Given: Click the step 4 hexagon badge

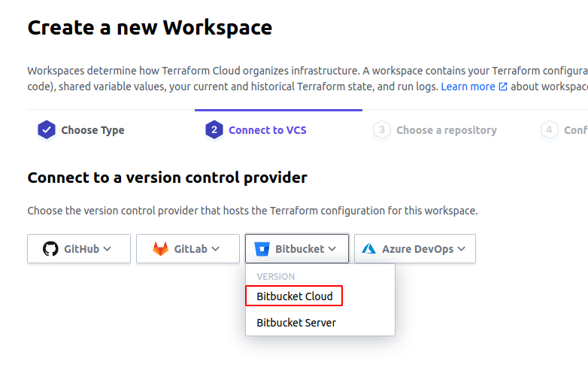Looking at the screenshot, I should click(x=549, y=130).
